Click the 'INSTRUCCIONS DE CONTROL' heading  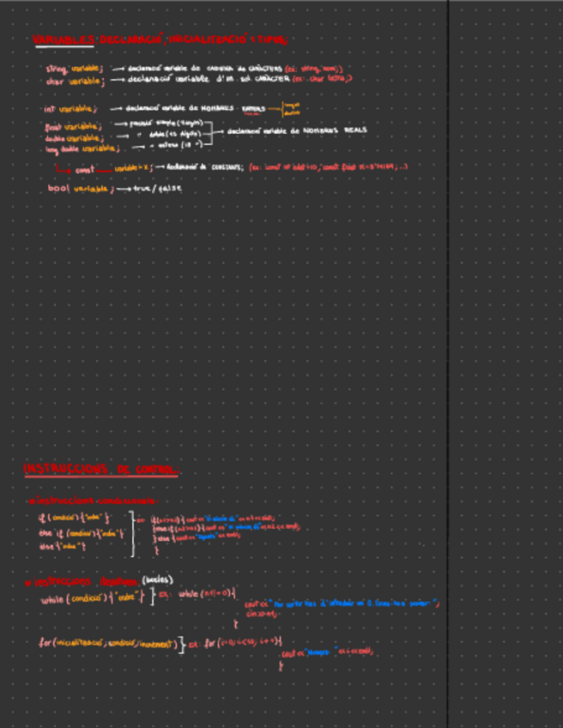(x=101, y=470)
